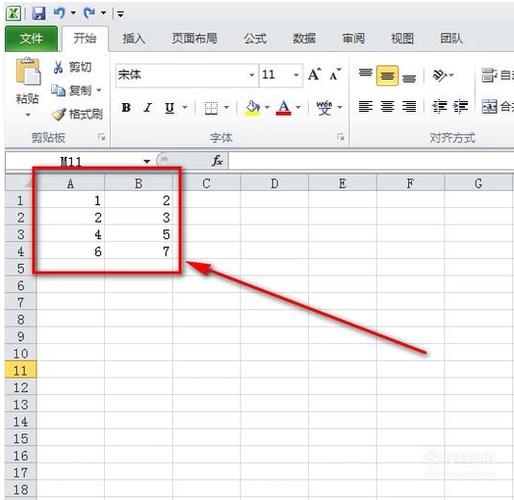Click the phonetic guide 文 icon
The image size is (514, 500).
[x=324, y=107]
